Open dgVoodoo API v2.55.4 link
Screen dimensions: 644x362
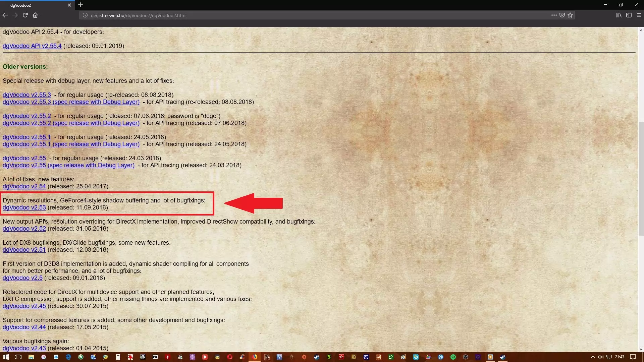click(32, 46)
